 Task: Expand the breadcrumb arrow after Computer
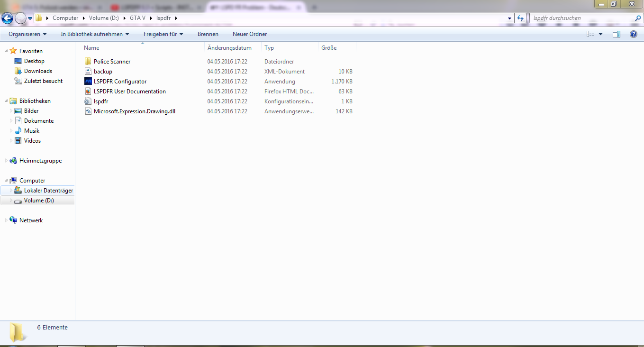84,18
